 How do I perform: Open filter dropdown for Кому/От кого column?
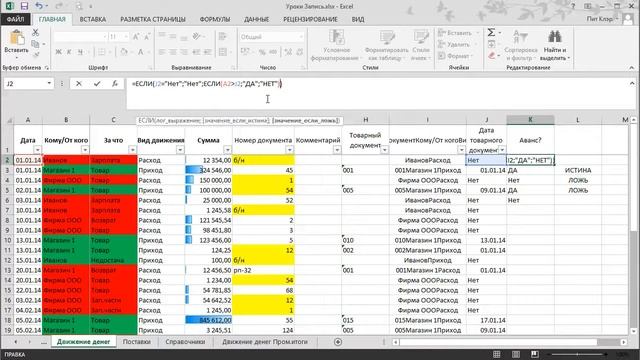click(x=84, y=150)
